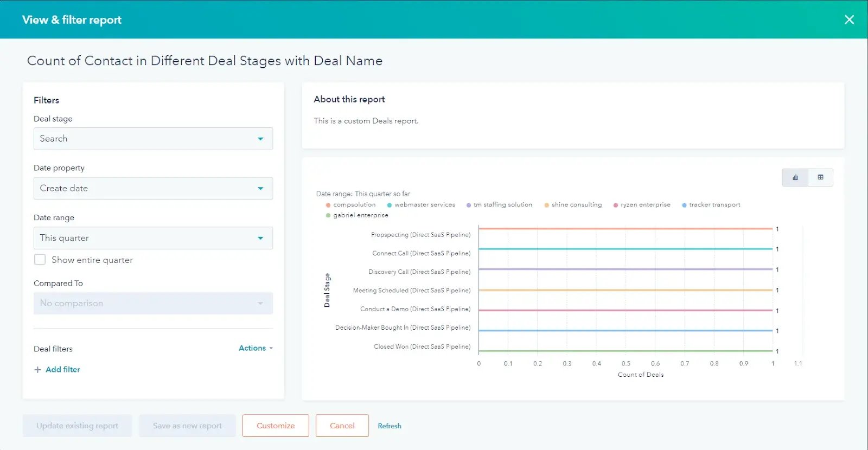The image size is (868, 450).
Task: Toggle the gabriel enterprise legend dot
Action: pos(328,215)
